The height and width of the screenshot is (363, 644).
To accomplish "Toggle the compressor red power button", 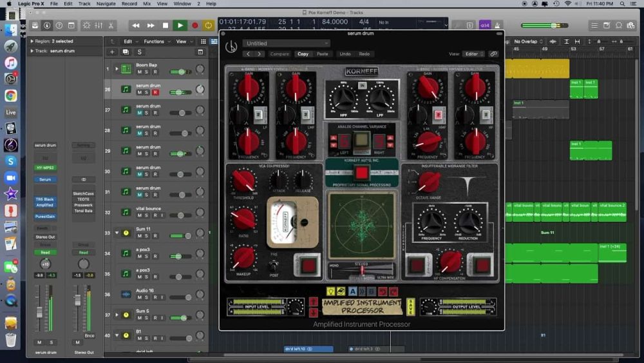I will [308, 265].
